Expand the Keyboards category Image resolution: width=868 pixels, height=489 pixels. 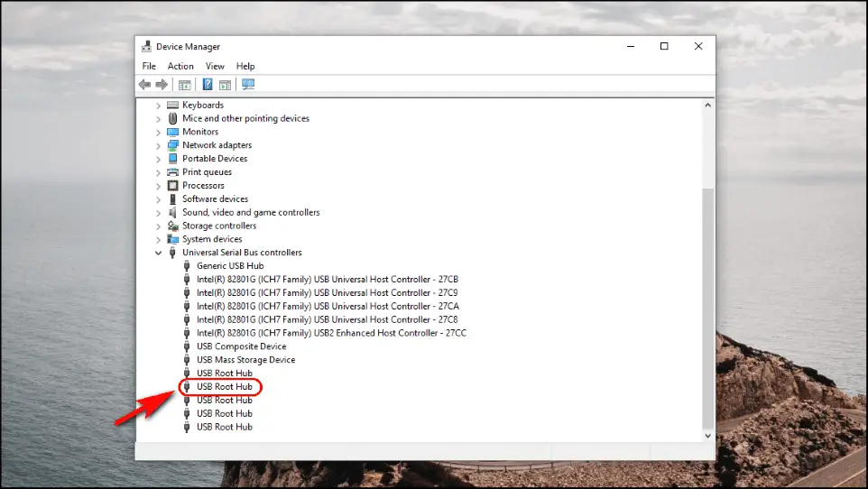(158, 106)
